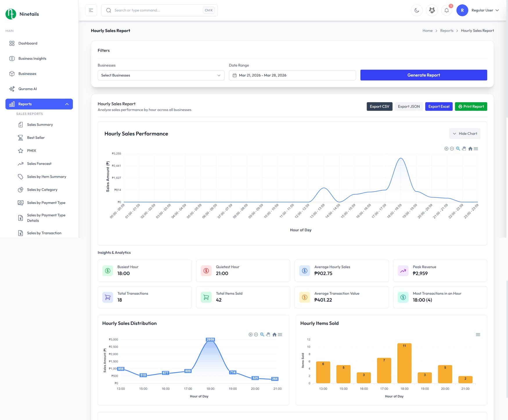The image size is (508, 420).
Task: Open notifications via the bell icon
Action: pos(446,10)
